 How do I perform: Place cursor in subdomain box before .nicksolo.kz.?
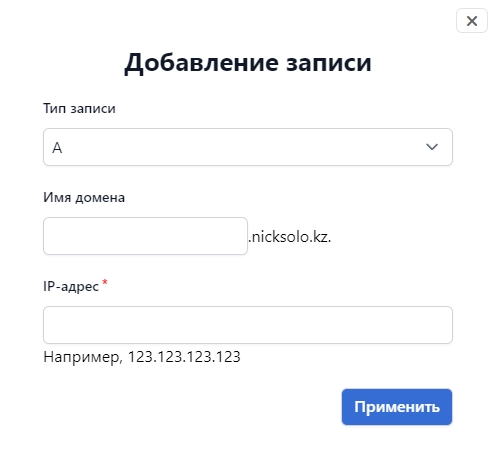pos(145,236)
